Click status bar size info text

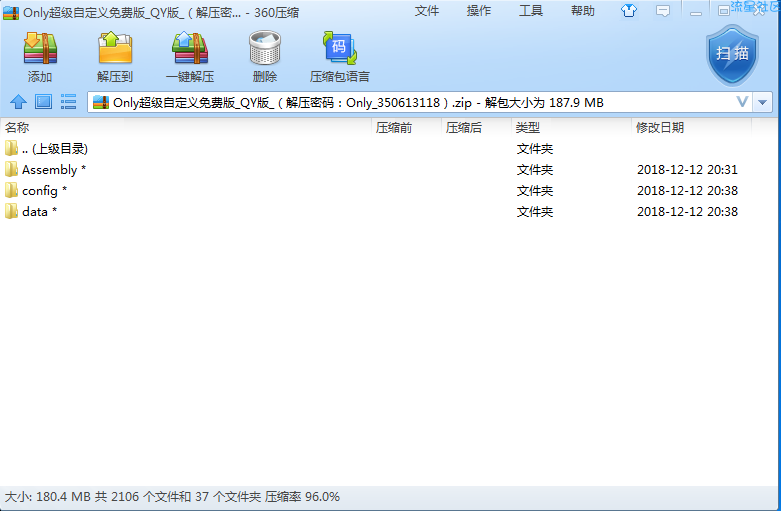point(172,497)
